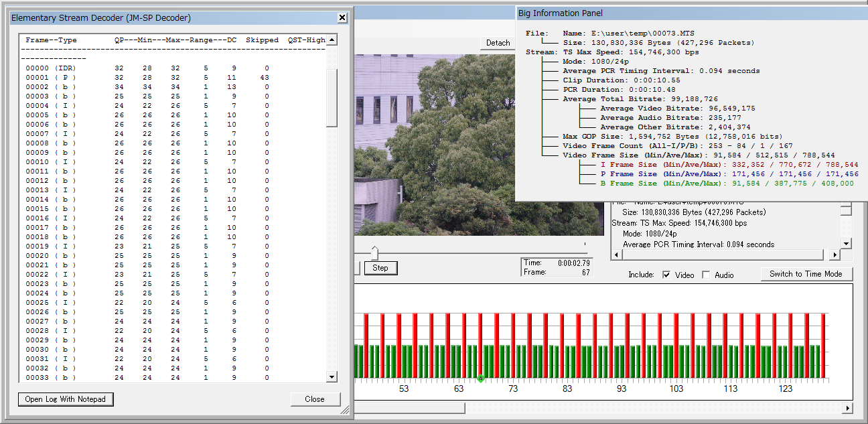Enable the Audio include checkbox
868x424 pixels.
(706, 275)
